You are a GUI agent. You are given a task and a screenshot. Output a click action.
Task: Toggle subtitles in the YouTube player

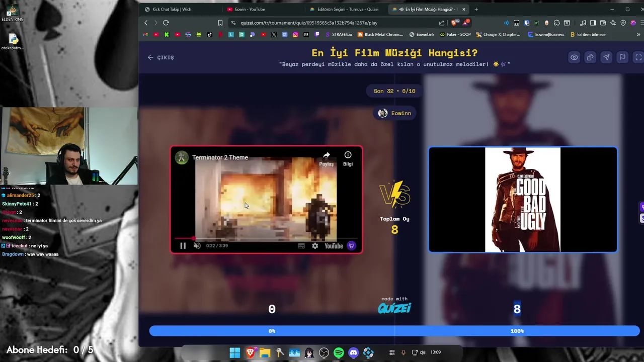point(301,246)
